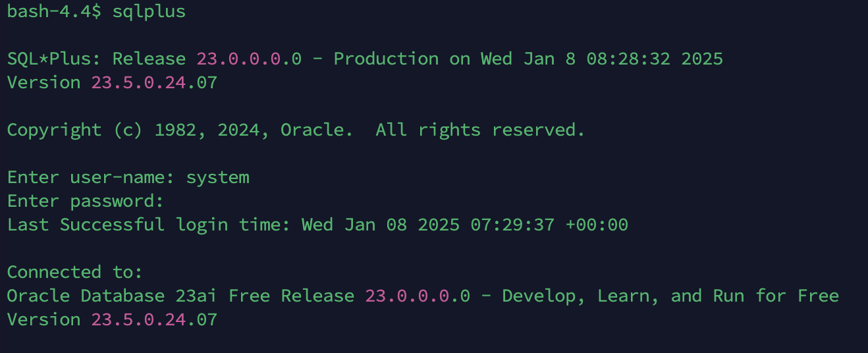This screenshot has height=353, width=868.
Task: Click the pink '23.0.0.0.0' after Free Release
Action: coord(418,296)
